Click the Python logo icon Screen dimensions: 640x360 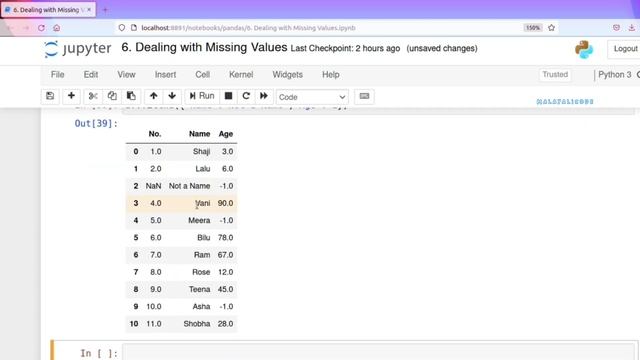coord(584,49)
